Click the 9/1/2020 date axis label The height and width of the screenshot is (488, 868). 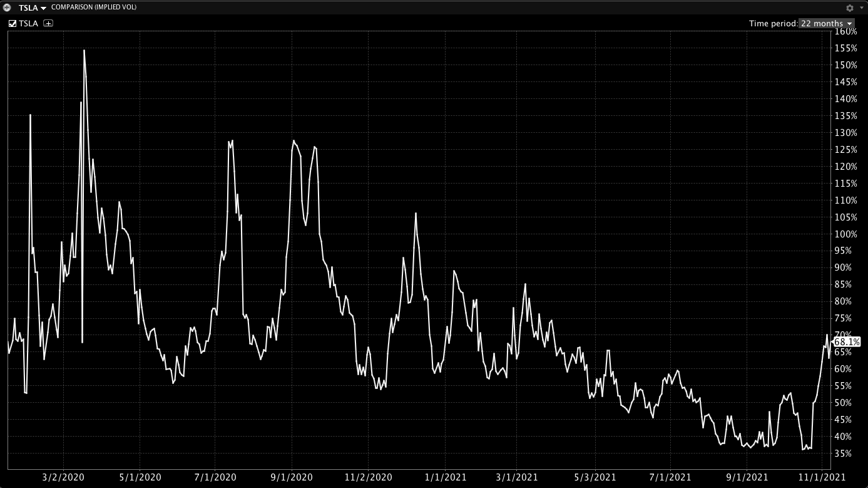click(x=292, y=477)
